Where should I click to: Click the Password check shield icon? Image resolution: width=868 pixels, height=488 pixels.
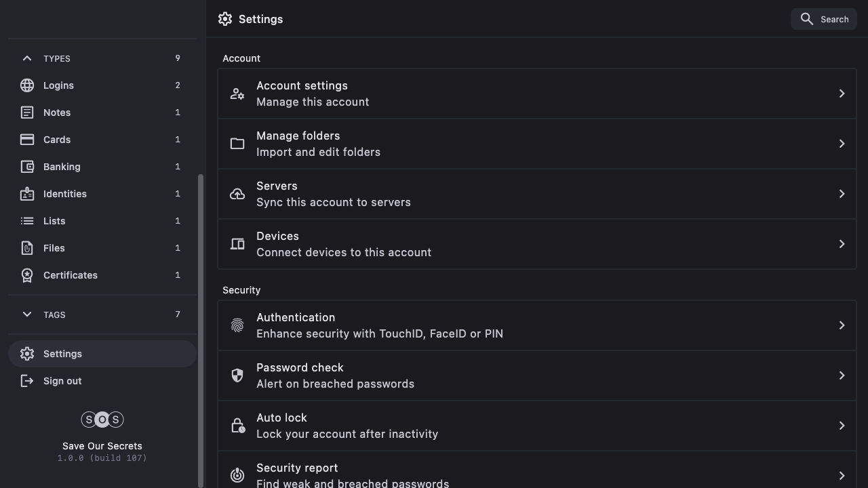point(237,375)
